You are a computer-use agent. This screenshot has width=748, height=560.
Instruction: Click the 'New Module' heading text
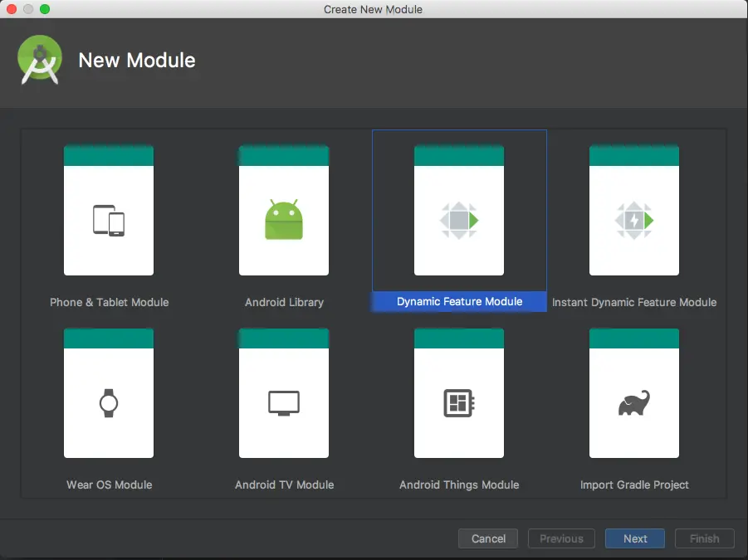[137, 61]
